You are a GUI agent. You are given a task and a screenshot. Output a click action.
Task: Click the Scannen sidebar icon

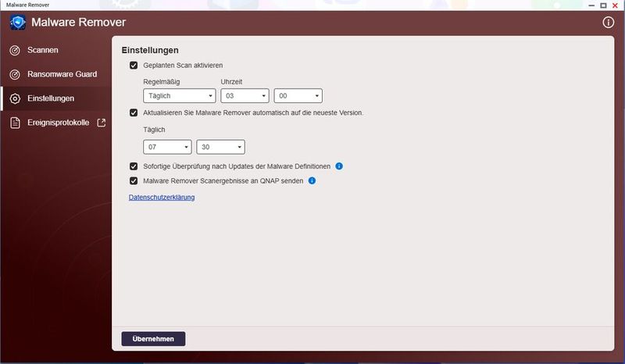(x=15, y=50)
